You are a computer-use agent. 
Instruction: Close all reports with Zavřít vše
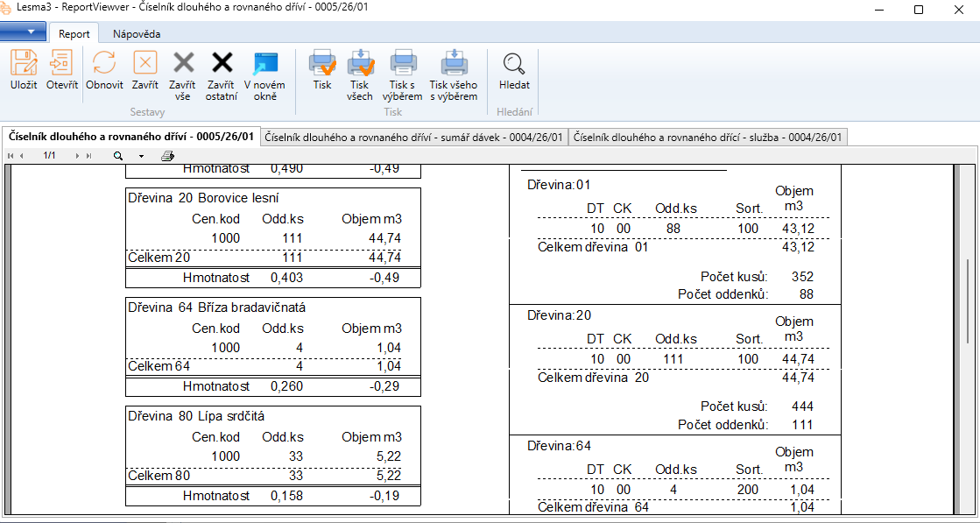182,74
